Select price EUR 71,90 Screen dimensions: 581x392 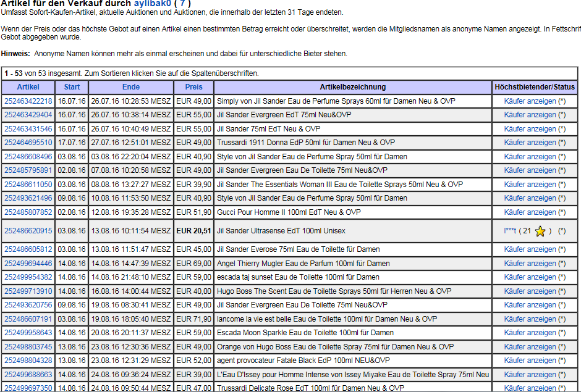click(x=194, y=319)
